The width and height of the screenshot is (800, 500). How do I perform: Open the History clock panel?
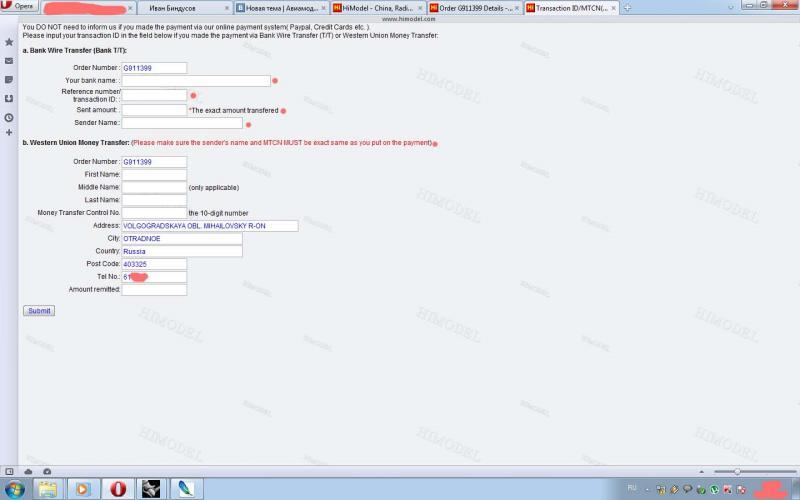pyautogui.click(x=9, y=116)
